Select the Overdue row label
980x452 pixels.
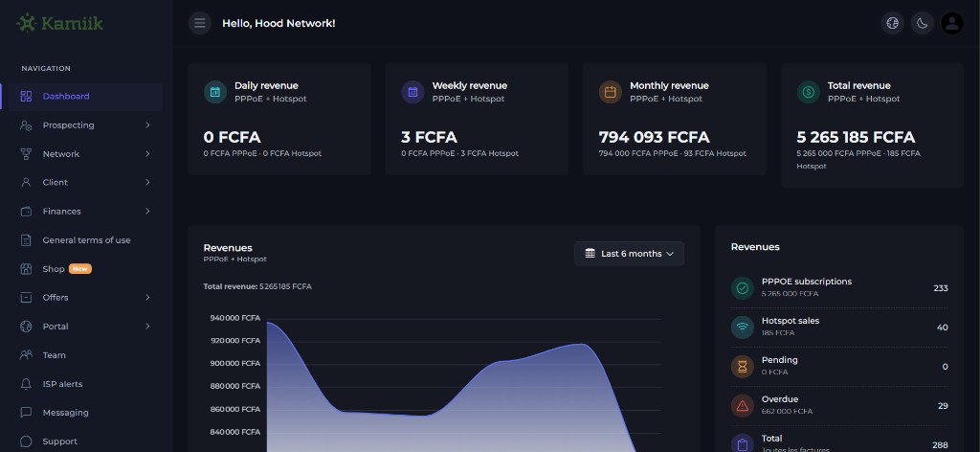click(x=779, y=399)
